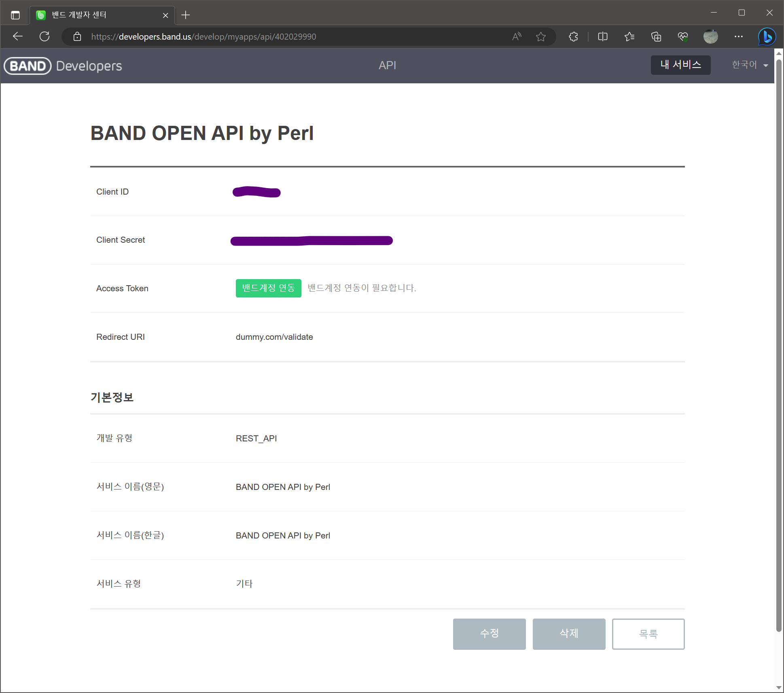Open the Favorites list icon
This screenshot has width=784, height=693.
point(629,37)
